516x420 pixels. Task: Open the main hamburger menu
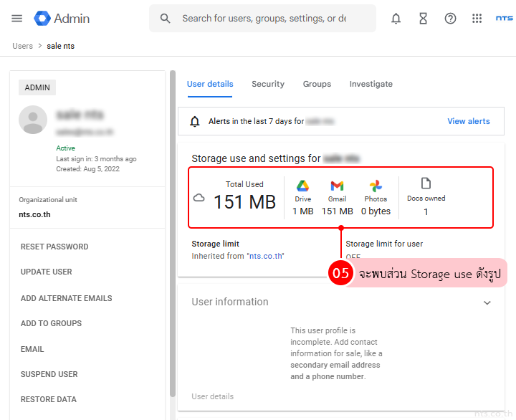click(x=17, y=19)
